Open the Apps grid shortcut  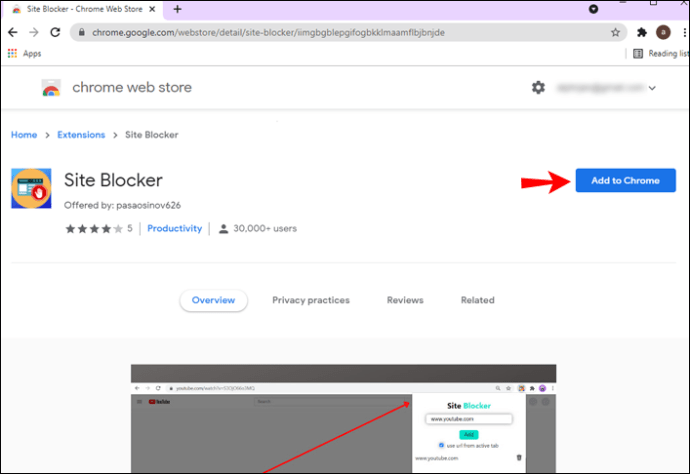coord(25,53)
